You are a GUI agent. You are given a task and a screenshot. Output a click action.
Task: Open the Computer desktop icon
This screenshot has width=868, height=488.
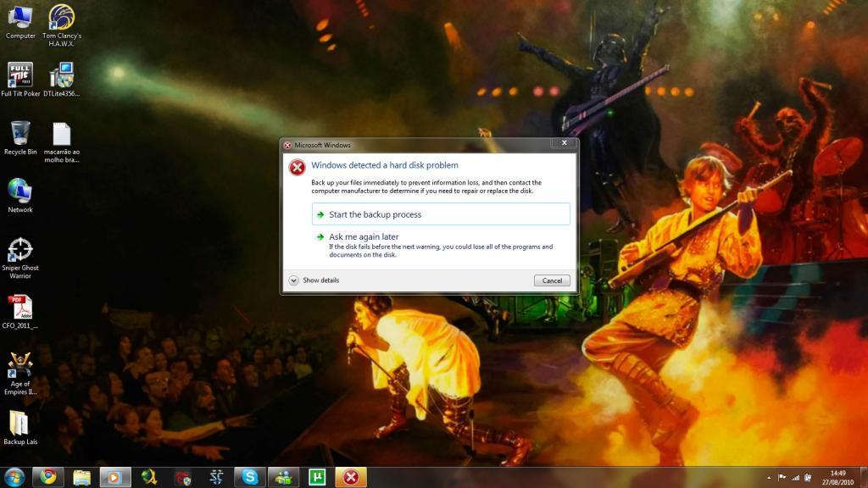coord(20,22)
